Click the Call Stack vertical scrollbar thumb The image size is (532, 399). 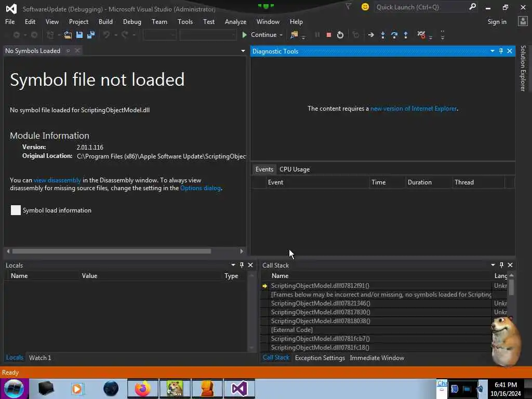point(511,287)
